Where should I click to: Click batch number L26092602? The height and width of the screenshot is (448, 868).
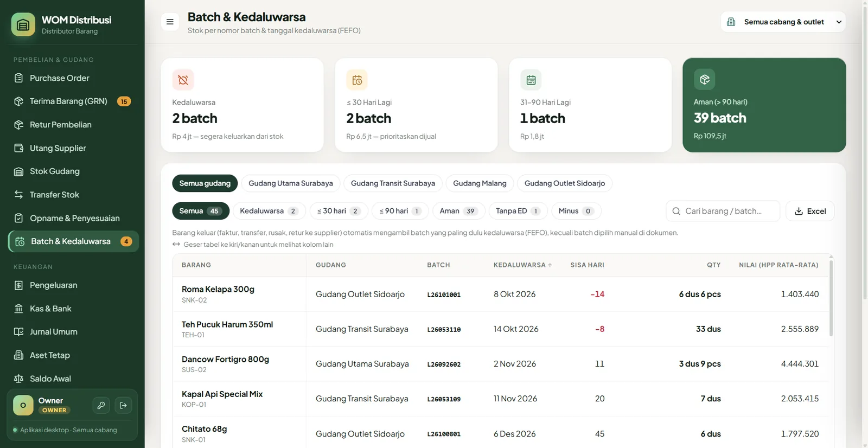[x=444, y=364]
